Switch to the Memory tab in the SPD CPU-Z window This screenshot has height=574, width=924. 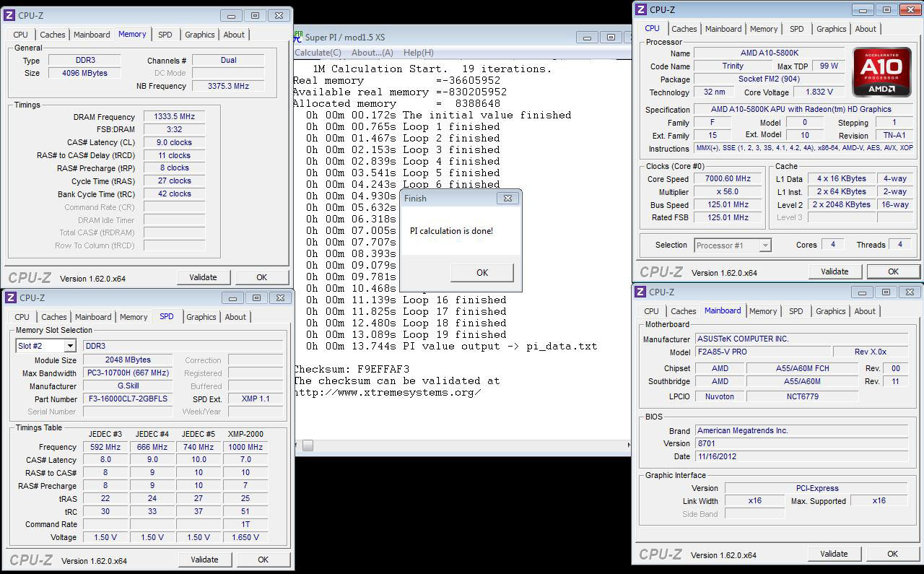(134, 317)
